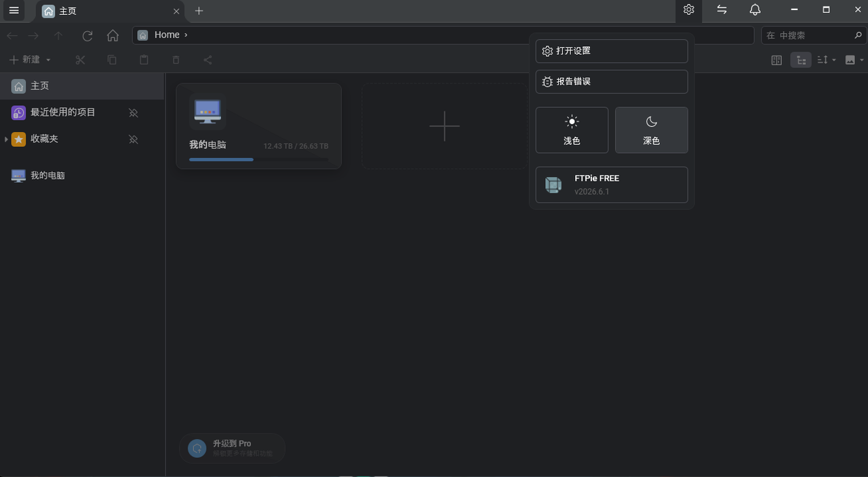Close the 主页 tab
The height and width of the screenshot is (477, 868).
tap(176, 11)
